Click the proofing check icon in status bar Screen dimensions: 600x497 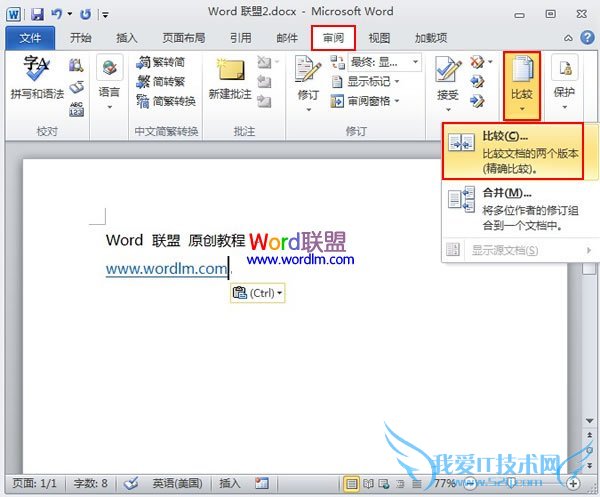[x=131, y=484]
